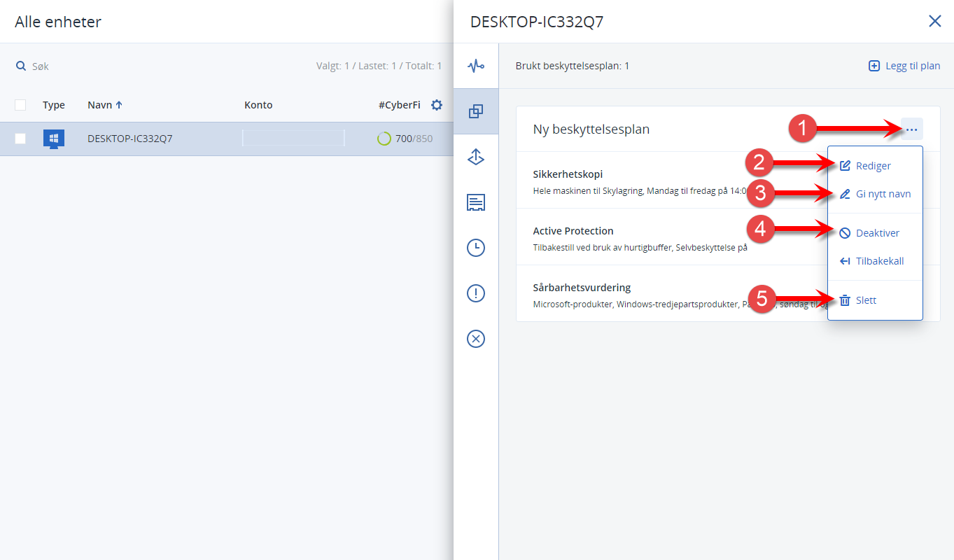Open the details/inventory sidebar icon
This screenshot has width=954, height=560.
click(476, 203)
